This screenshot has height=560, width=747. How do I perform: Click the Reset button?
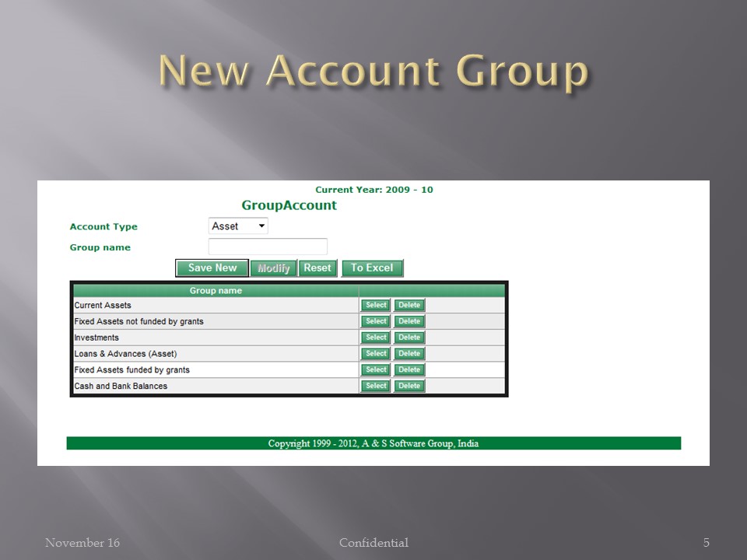[x=317, y=268]
